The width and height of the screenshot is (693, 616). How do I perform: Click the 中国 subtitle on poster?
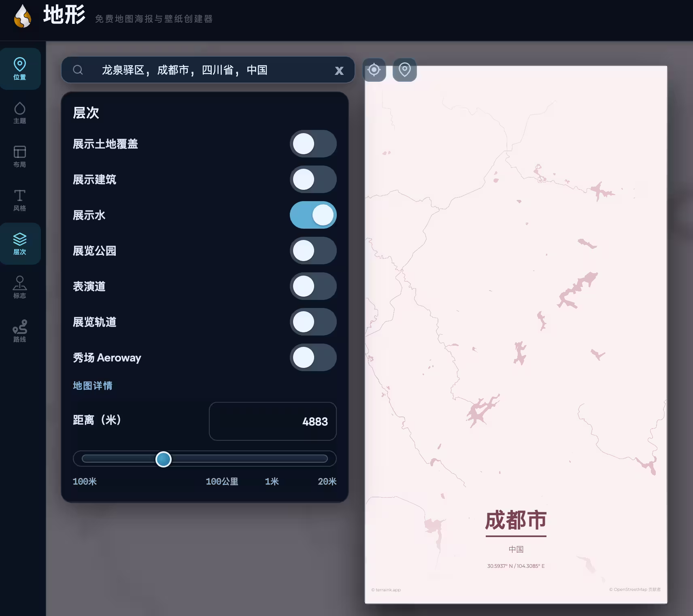516,549
